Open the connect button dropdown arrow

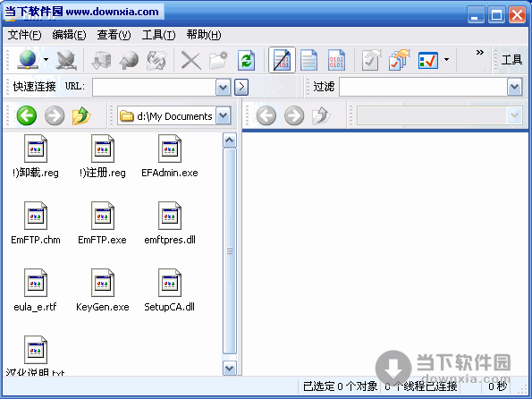[x=46, y=60]
